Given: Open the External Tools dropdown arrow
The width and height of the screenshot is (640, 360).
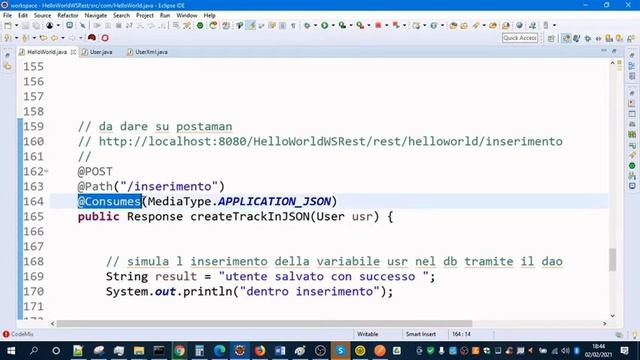Looking at the screenshot, I should tap(369, 25).
